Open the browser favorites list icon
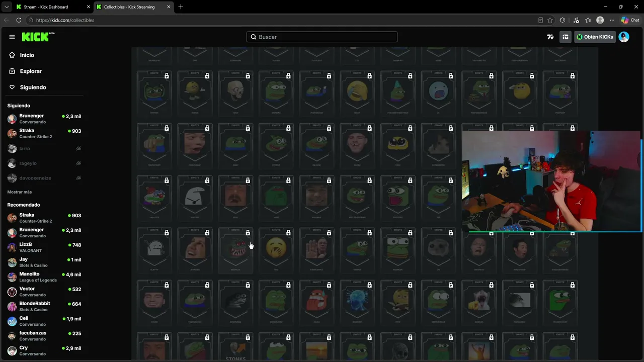This screenshot has height=362, width=644. pos(588,20)
